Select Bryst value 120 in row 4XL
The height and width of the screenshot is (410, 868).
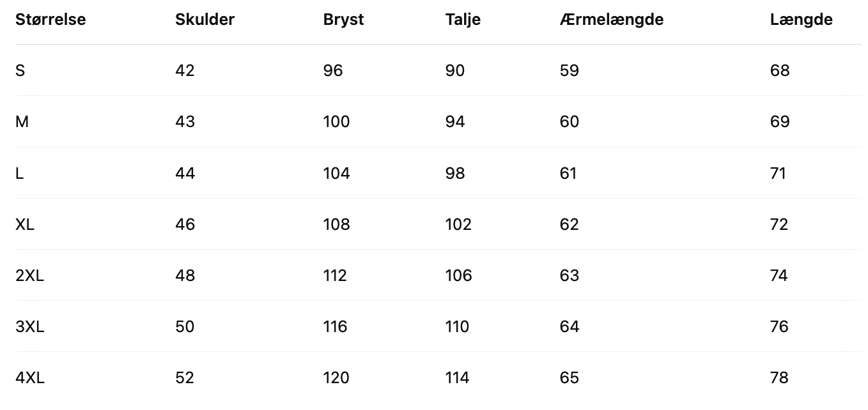point(336,377)
